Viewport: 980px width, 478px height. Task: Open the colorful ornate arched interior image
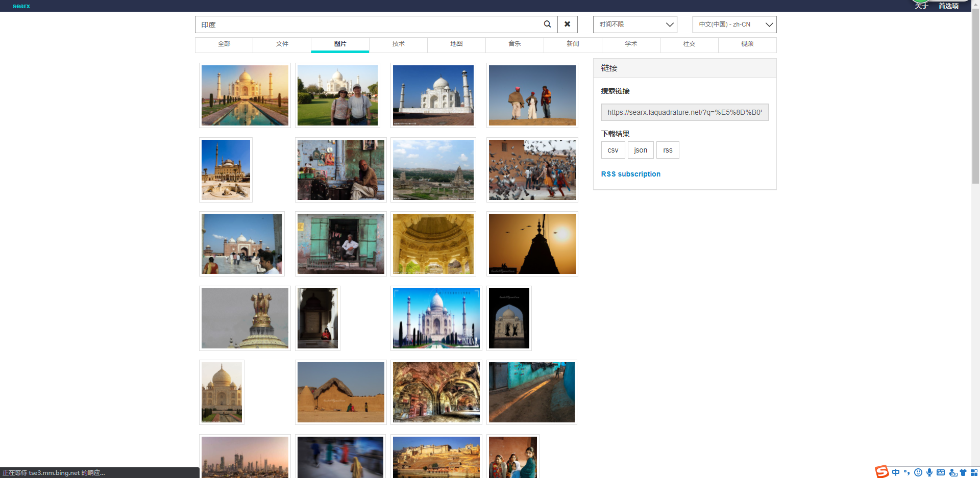pyautogui.click(x=436, y=392)
